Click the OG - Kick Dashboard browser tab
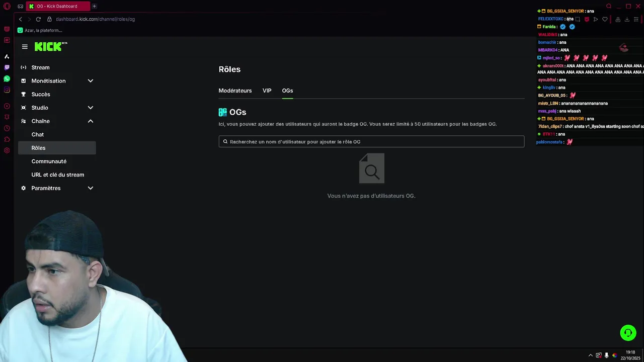This screenshot has height=362, width=644. 58,6
